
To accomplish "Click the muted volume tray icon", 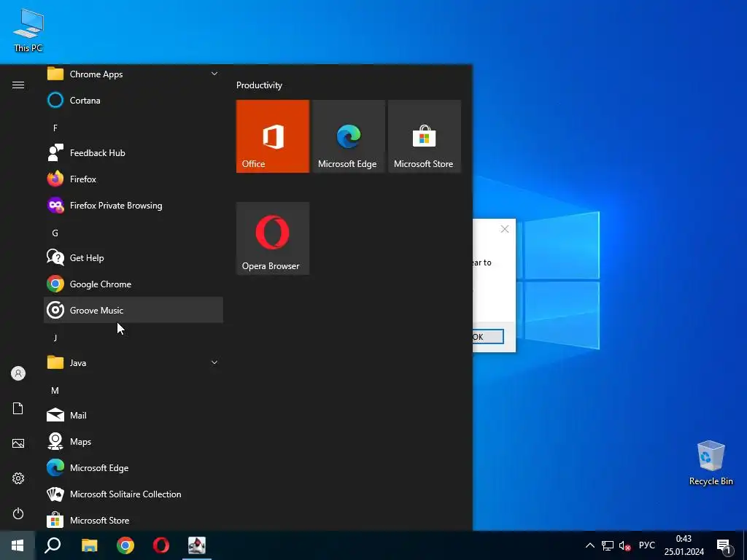I will [x=624, y=545].
